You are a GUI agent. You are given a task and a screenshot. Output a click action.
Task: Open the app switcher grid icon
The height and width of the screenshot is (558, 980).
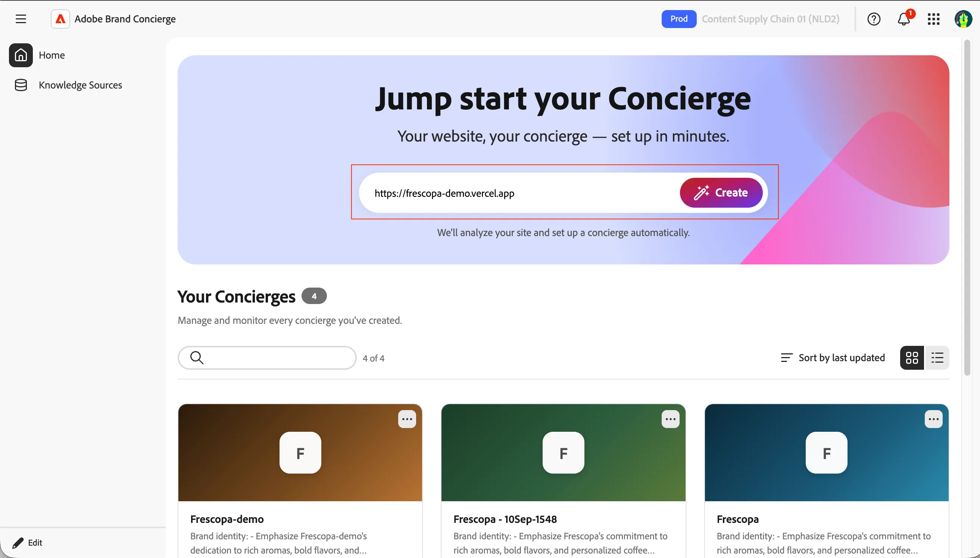[x=934, y=19]
